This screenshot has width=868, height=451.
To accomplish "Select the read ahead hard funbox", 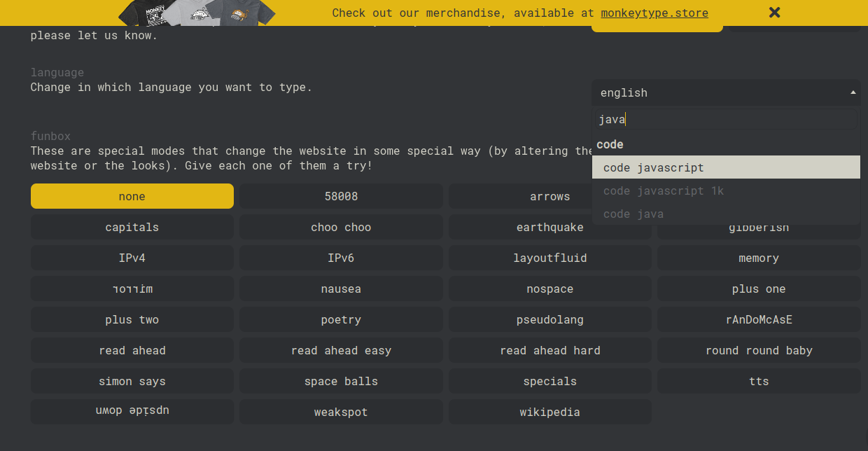I will coord(549,350).
